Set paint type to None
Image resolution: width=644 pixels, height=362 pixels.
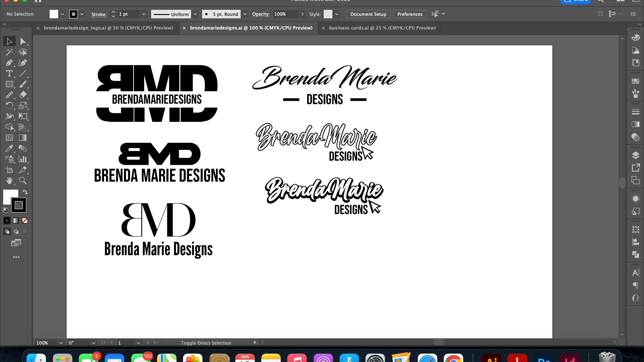pyautogui.click(x=25, y=221)
